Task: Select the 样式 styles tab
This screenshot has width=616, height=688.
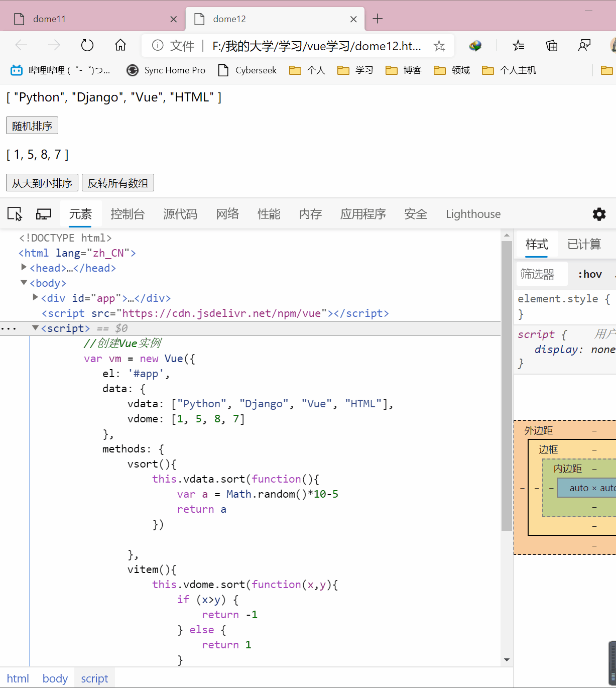Action: (x=537, y=244)
